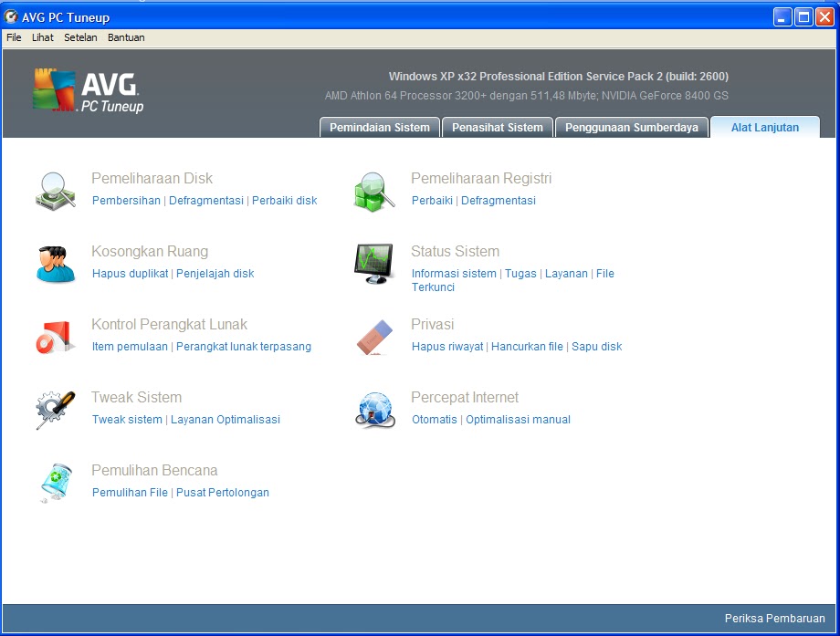The width and height of the screenshot is (840, 636).
Task: Click the Kosongkan Ruang heading
Action: pyautogui.click(x=150, y=251)
